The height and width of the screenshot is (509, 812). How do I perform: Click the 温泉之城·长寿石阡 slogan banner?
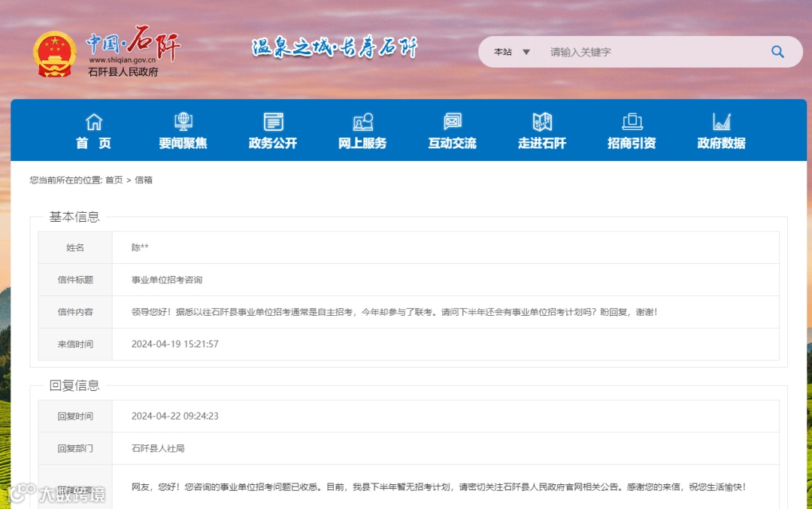(335, 47)
